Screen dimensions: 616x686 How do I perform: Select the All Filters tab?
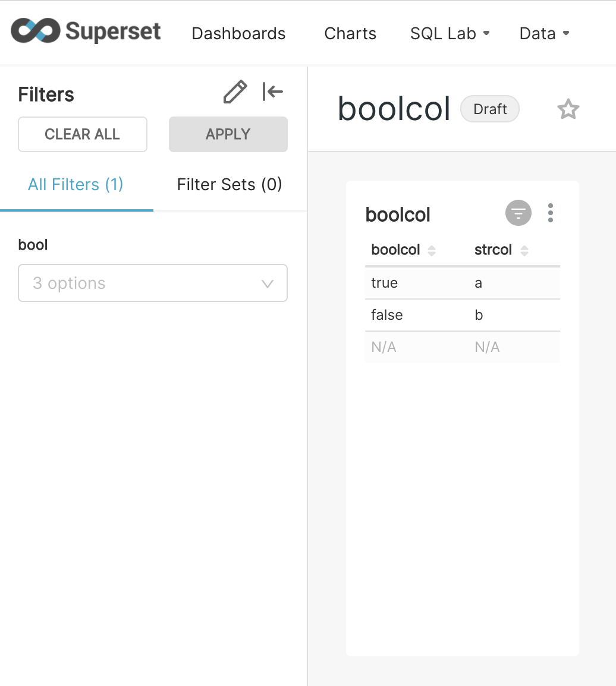76,184
